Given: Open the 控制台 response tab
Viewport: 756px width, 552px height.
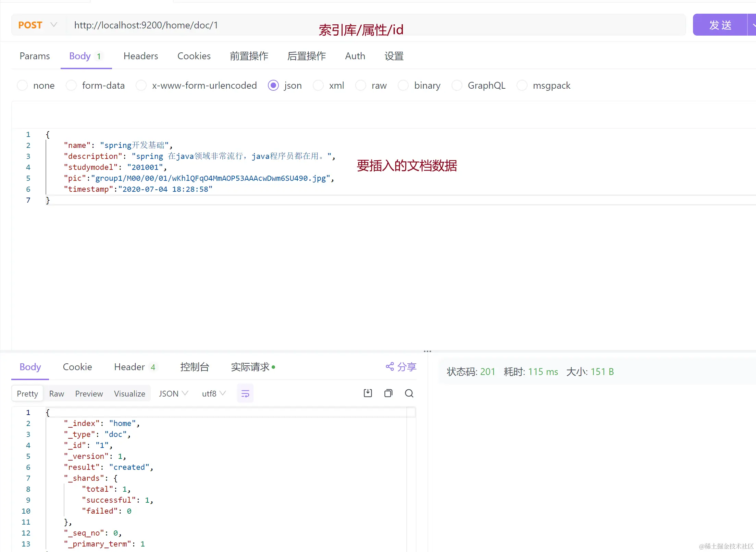Looking at the screenshot, I should click(195, 367).
